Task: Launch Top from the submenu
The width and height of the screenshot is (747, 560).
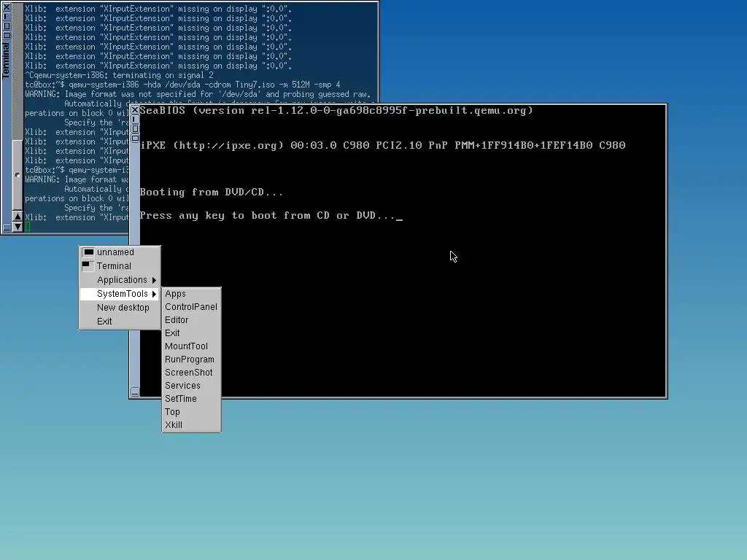Action: [192, 412]
